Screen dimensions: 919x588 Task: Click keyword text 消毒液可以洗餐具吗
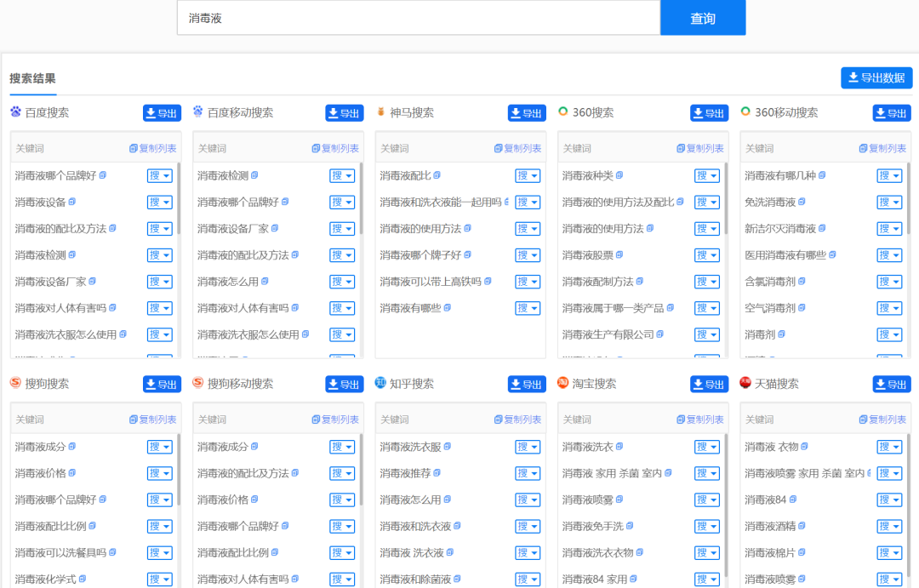coord(60,552)
